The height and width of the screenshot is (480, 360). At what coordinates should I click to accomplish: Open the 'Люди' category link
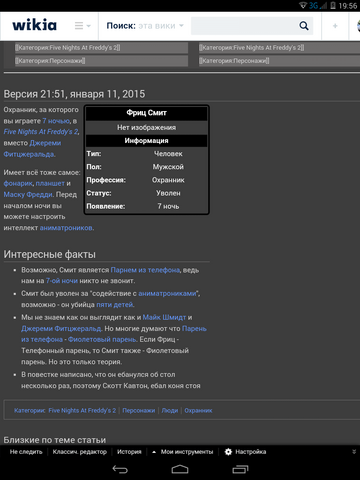point(170,411)
